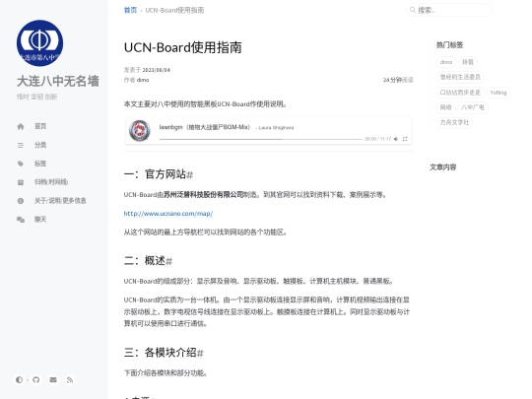Click the 大连市第八中学 site logo

39,43
